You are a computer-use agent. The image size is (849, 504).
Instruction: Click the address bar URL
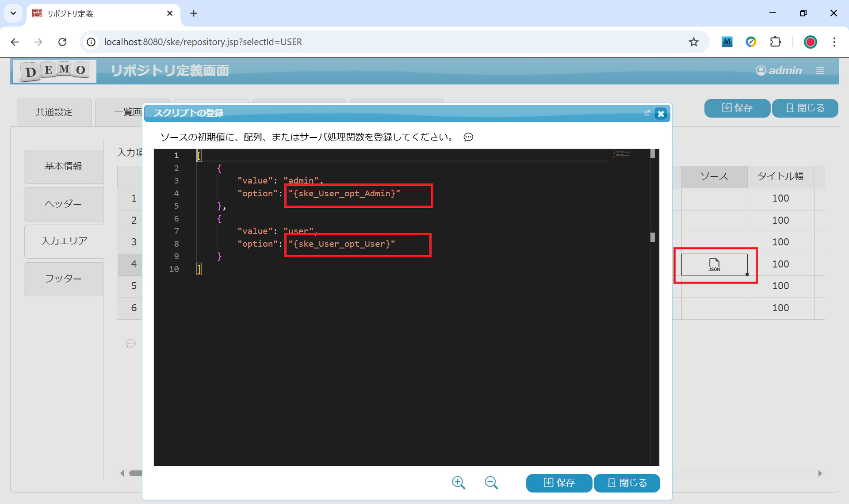coord(203,42)
